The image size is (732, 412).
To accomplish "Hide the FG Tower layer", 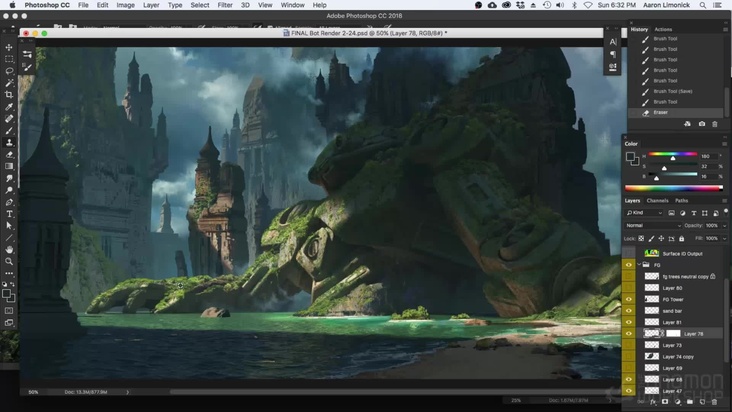I will pyautogui.click(x=628, y=299).
